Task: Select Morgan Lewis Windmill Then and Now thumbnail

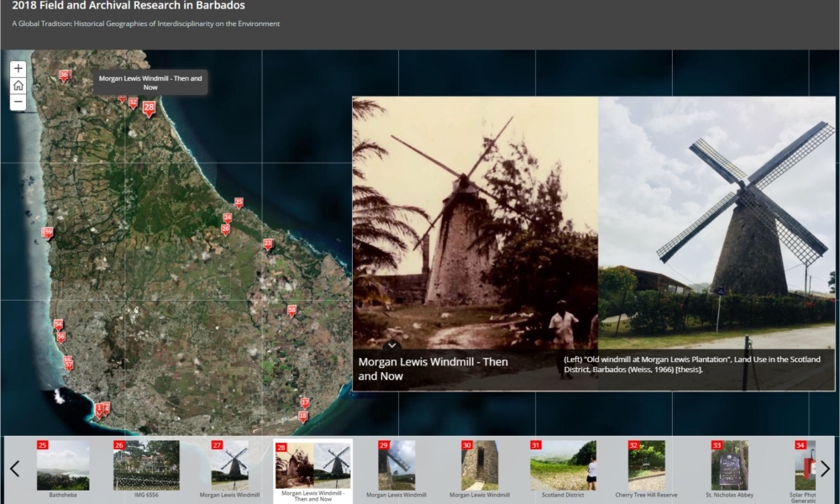Action: 312,467
